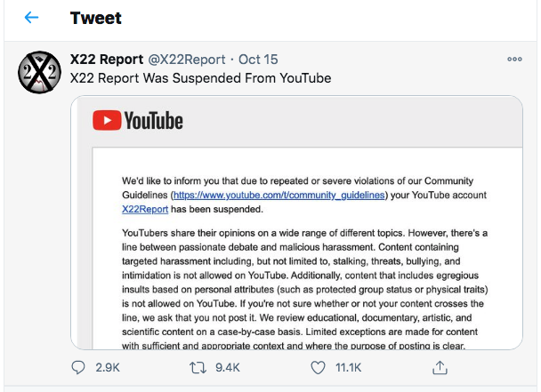The height and width of the screenshot is (392, 541).
Task: Click the 11.1K likes count
Action: click(x=348, y=368)
